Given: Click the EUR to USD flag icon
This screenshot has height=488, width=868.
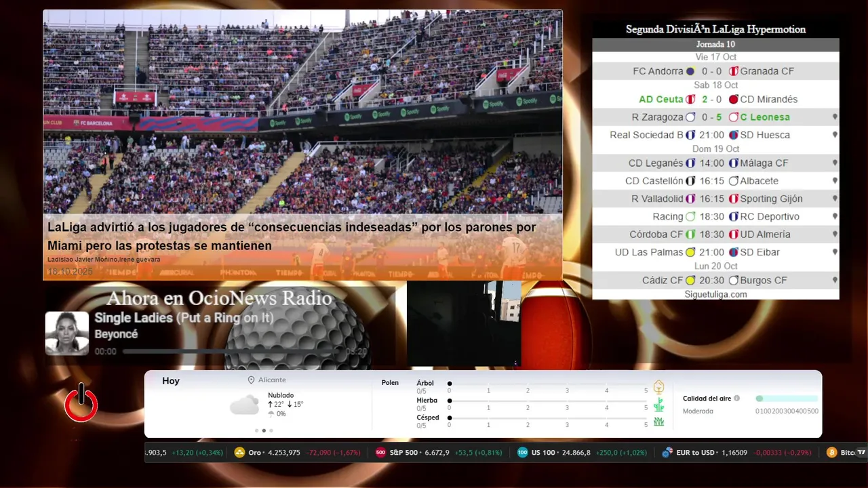Looking at the screenshot, I should [x=667, y=453].
